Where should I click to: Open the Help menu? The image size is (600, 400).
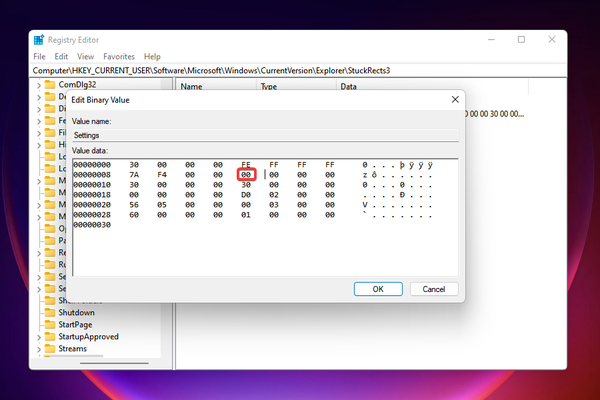(152, 57)
